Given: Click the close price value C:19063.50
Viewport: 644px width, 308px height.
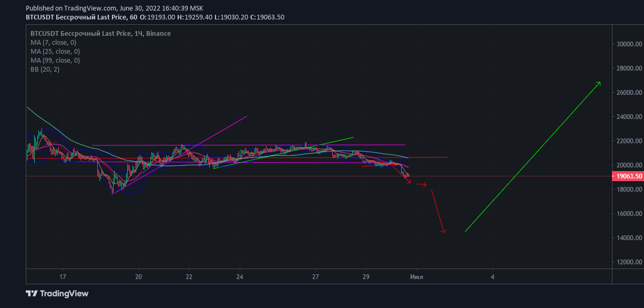Looking at the screenshot, I should point(268,17).
